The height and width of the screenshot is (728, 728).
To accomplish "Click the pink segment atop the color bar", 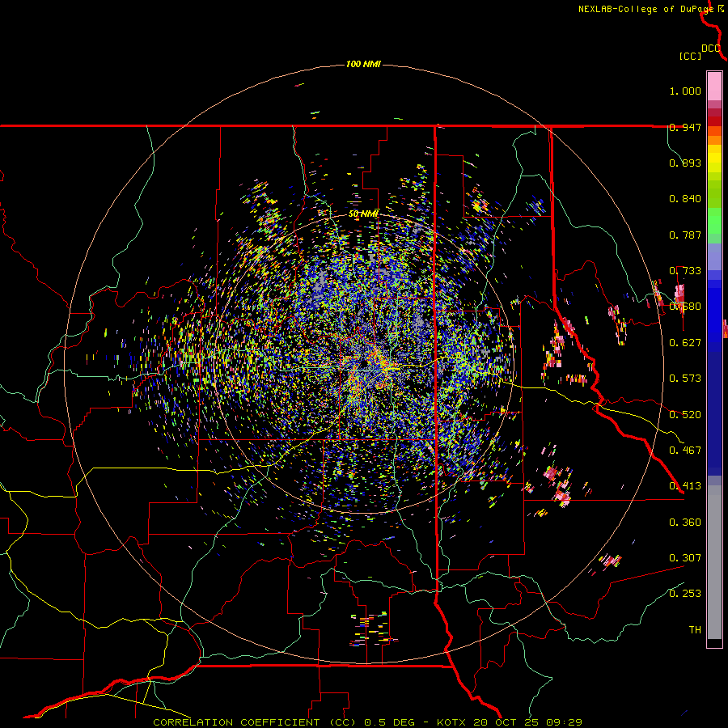I will (x=714, y=87).
